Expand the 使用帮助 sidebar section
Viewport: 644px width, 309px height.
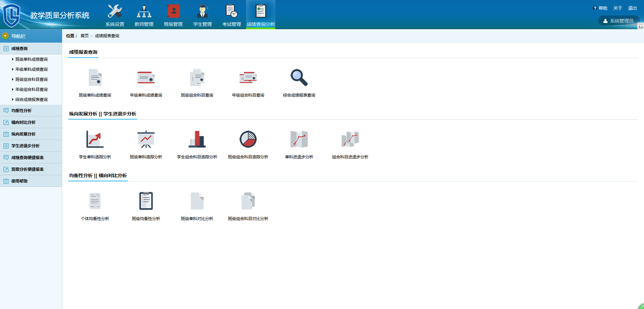31,181
